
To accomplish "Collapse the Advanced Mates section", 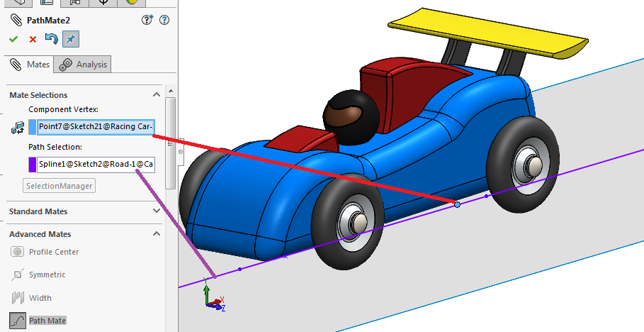I will click(157, 233).
